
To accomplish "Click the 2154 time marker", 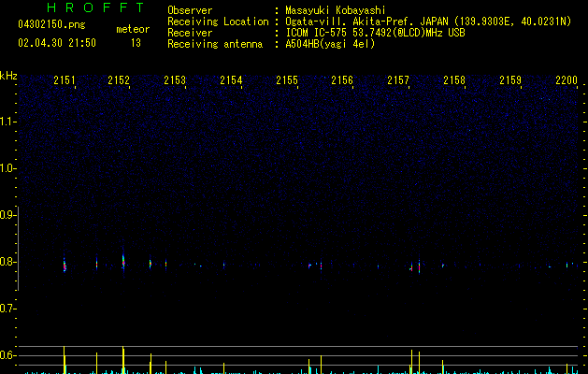I will tap(231, 79).
